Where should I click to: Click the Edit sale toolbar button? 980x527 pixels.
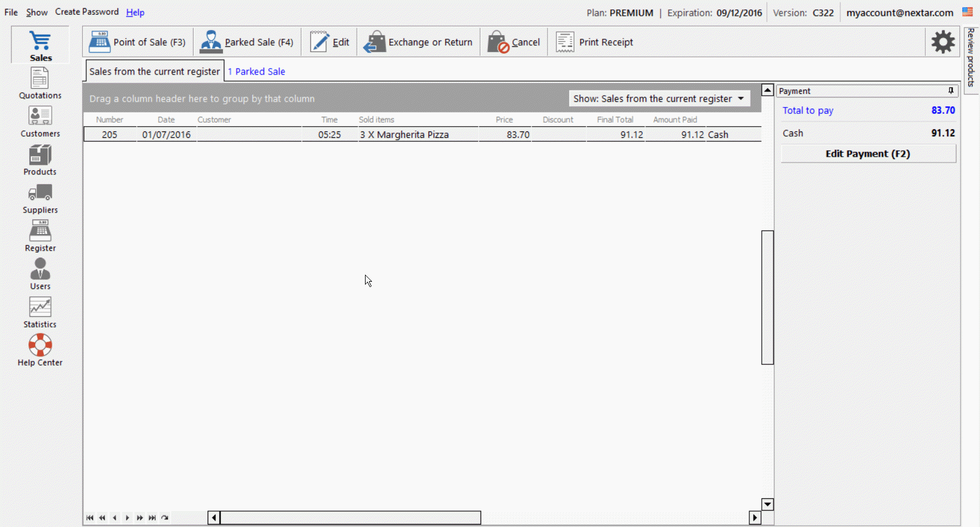(x=329, y=42)
